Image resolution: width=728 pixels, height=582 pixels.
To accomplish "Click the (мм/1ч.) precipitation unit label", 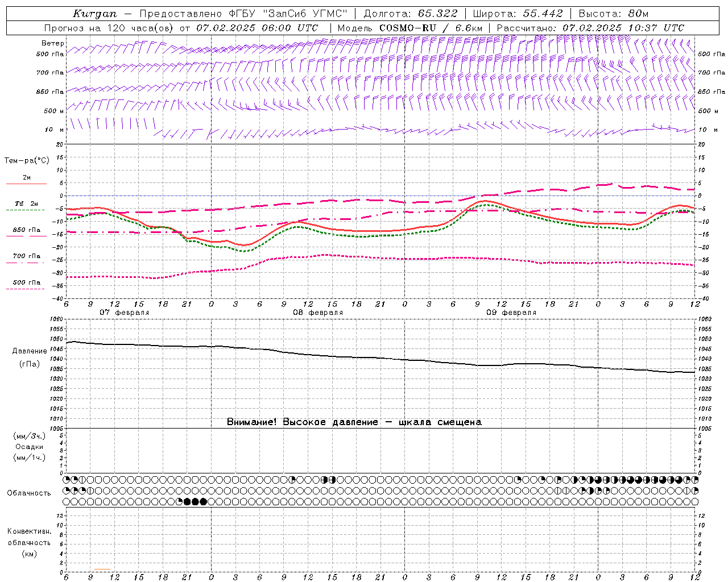I will click(x=30, y=458).
